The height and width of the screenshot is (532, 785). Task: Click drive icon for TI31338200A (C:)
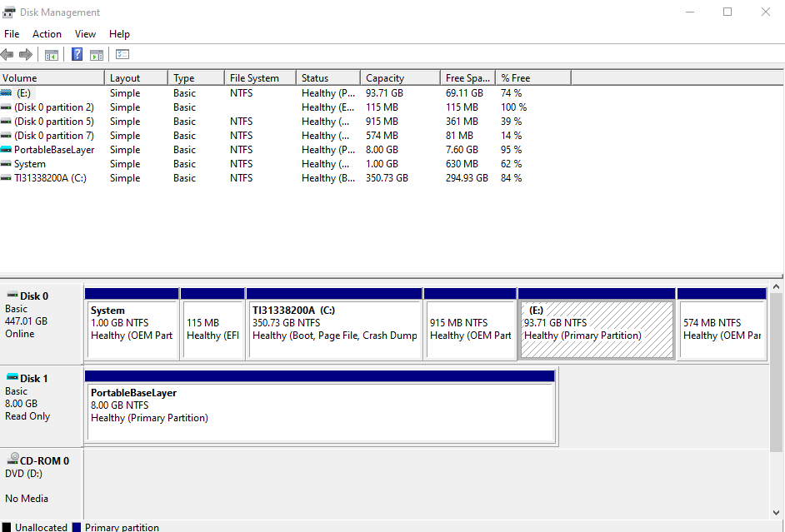[6, 178]
